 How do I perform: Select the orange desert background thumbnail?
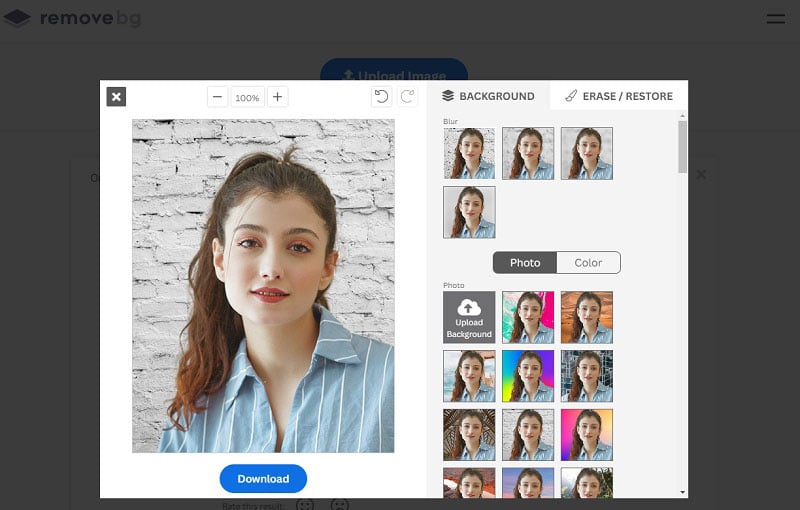587,317
